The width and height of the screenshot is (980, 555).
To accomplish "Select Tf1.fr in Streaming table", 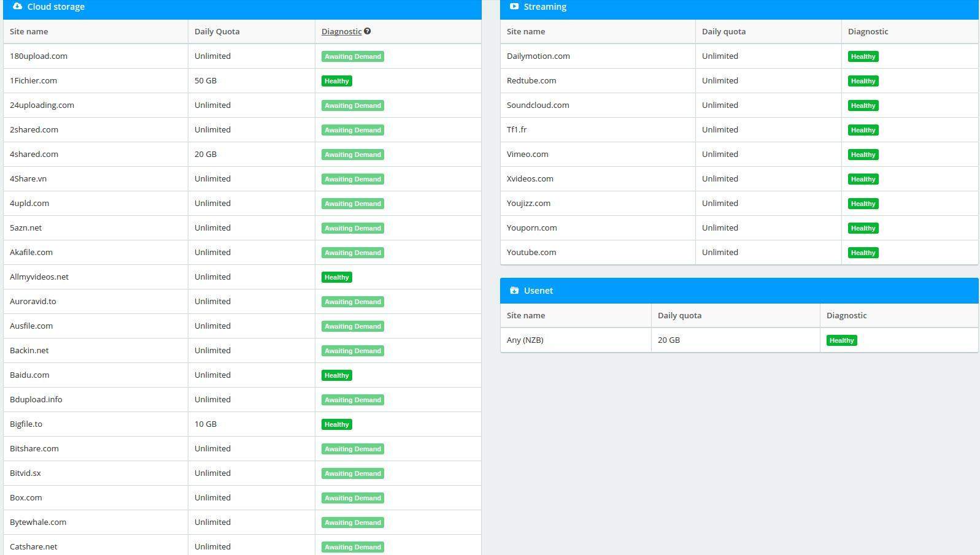I will pos(517,129).
